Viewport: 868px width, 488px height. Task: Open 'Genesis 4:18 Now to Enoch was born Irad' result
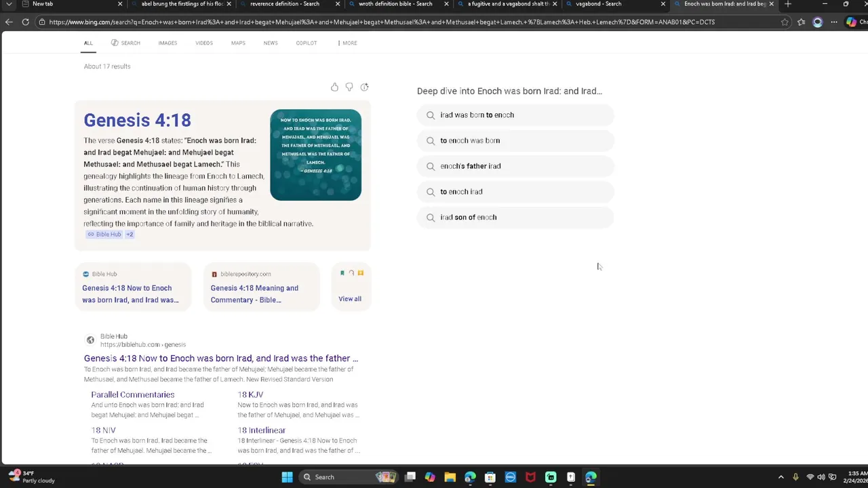pyautogui.click(x=220, y=358)
